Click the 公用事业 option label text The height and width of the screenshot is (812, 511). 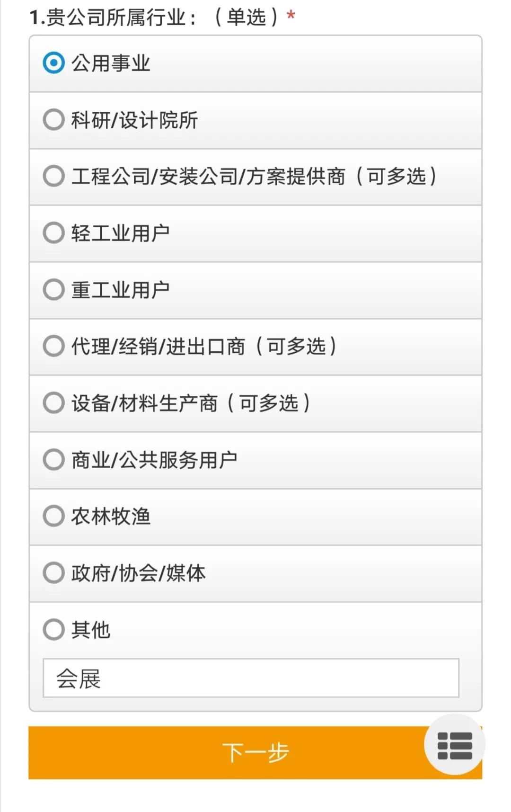[111, 63]
